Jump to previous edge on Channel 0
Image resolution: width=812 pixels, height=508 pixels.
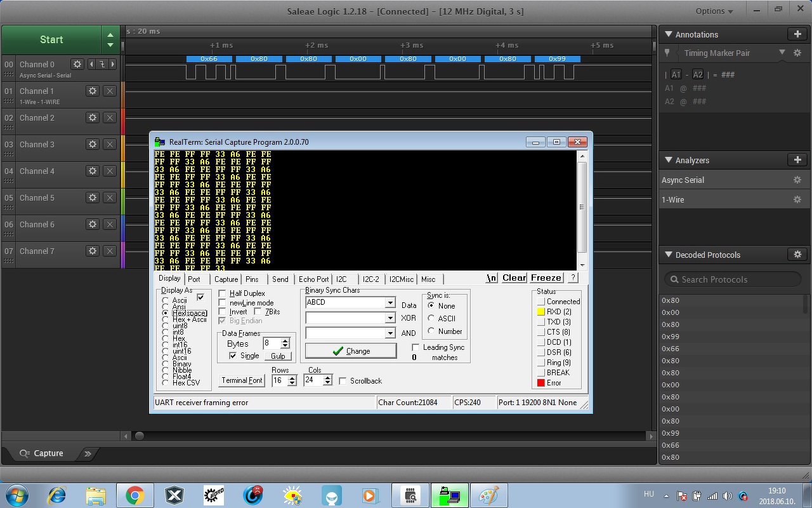(91, 64)
